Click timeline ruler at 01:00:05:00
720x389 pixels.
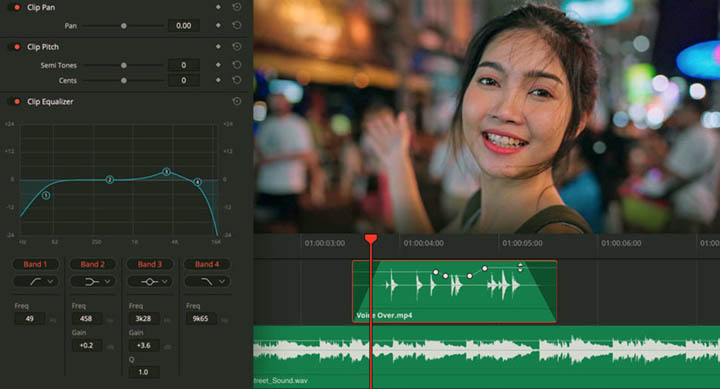(x=523, y=243)
